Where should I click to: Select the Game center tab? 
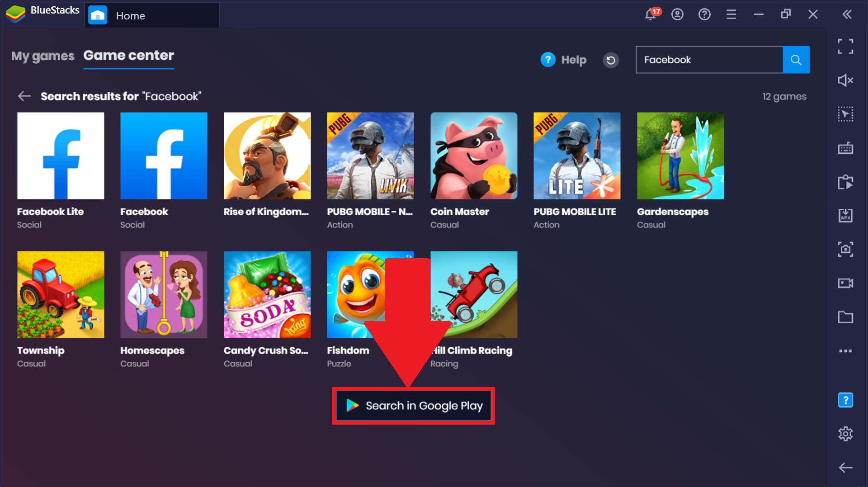129,56
